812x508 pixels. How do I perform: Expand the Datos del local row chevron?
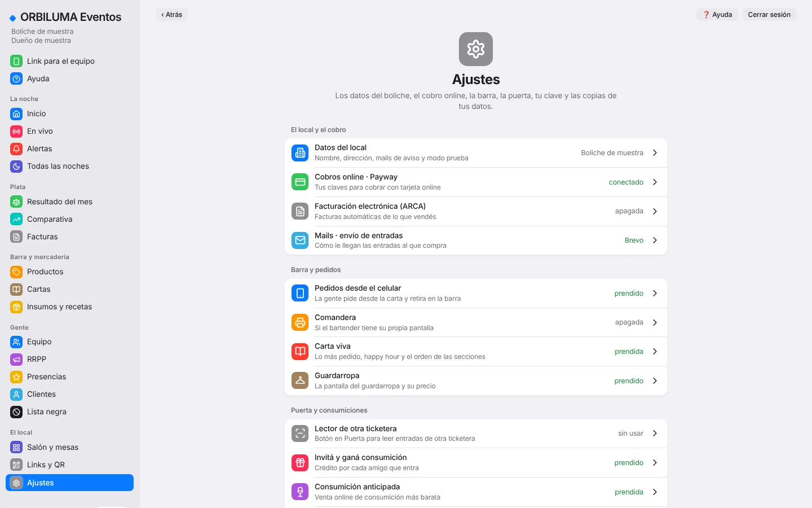click(655, 152)
